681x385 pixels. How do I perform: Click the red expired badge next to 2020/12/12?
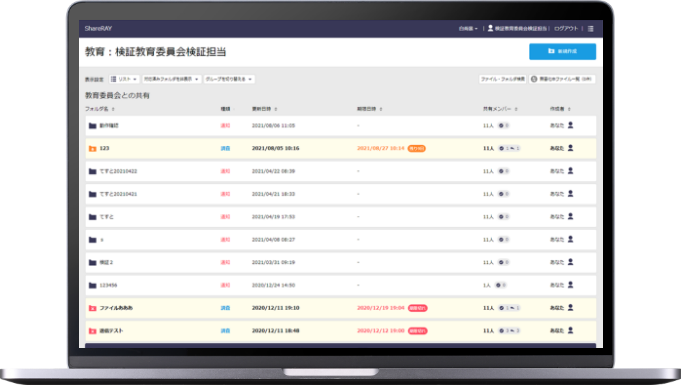click(x=418, y=331)
